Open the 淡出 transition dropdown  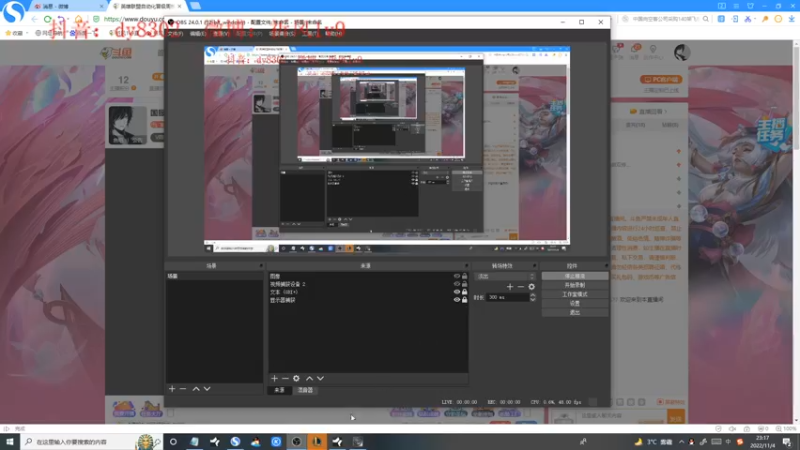505,277
